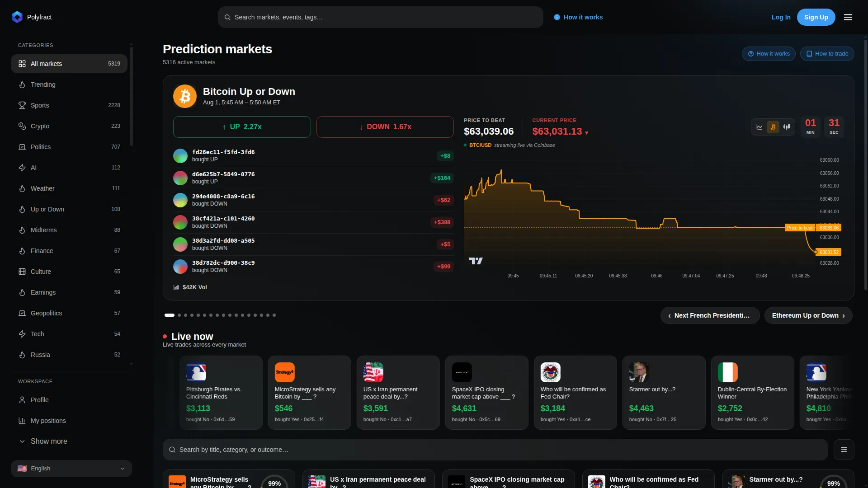Screen dimensions: 868x488
Task: Click the main page vertical scrollbar
Action: point(866,165)
